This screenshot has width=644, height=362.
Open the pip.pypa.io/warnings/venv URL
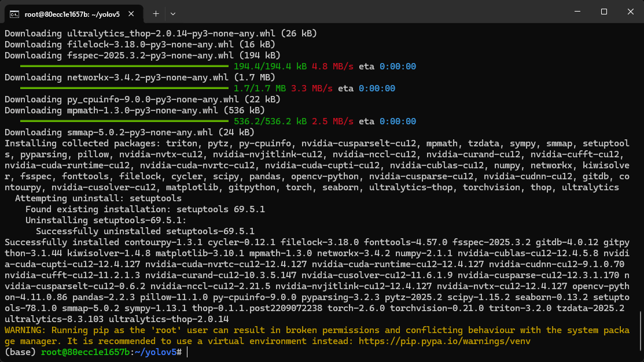(x=444, y=341)
